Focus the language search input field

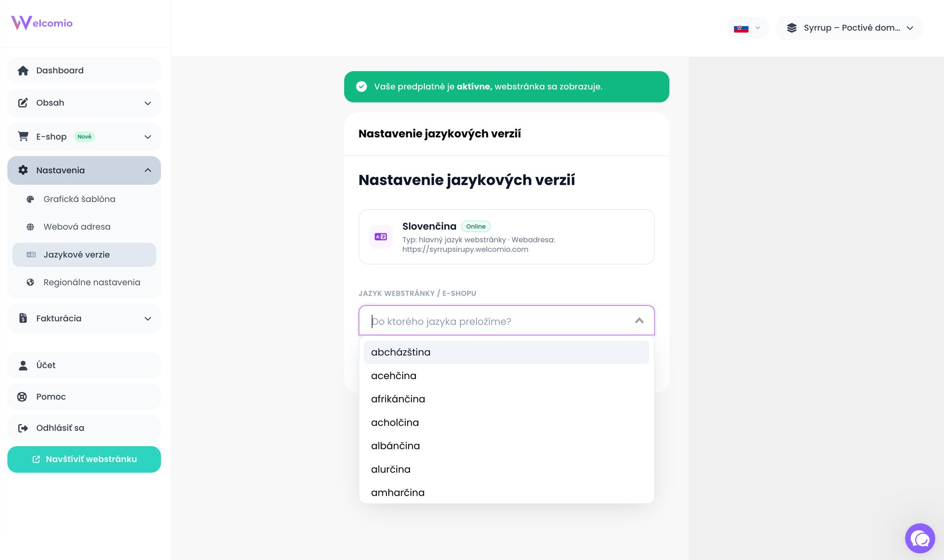[x=497, y=322]
